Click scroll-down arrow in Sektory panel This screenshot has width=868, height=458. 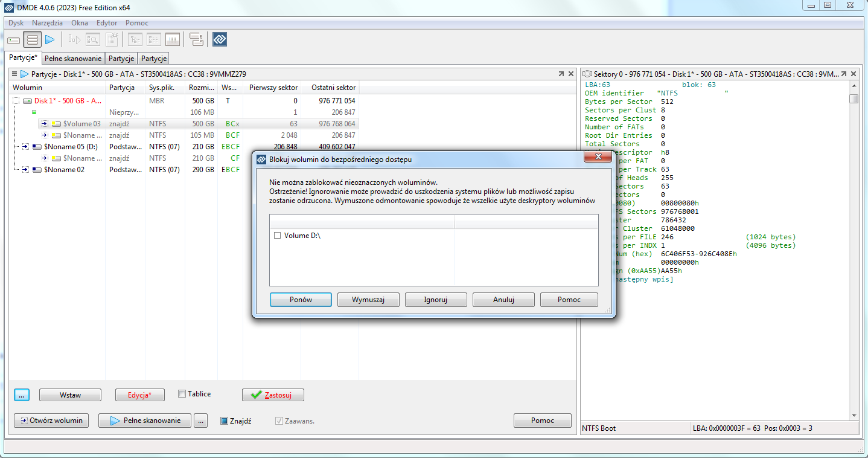(x=854, y=415)
